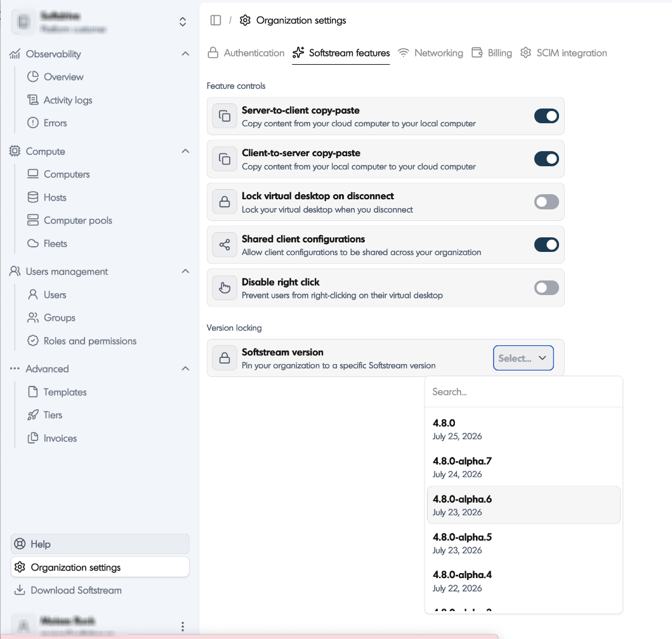
Task: Pick version 4.8.0-alpha.6
Action: 524,505
